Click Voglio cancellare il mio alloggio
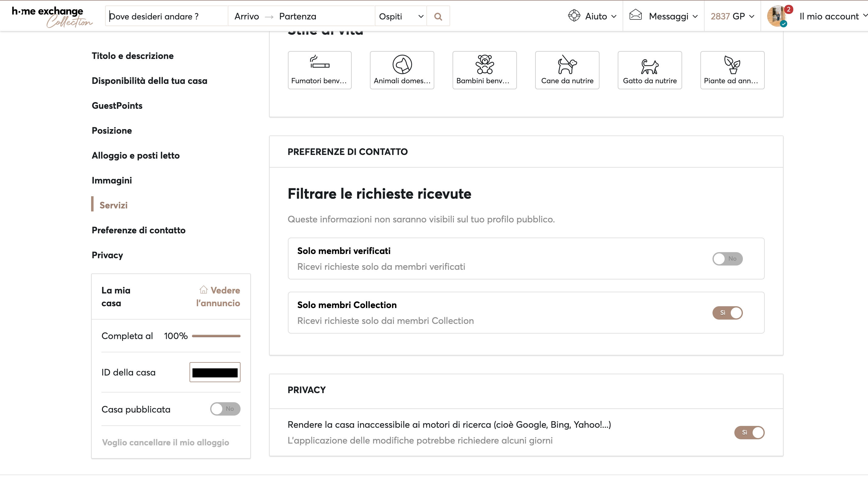 [166, 442]
